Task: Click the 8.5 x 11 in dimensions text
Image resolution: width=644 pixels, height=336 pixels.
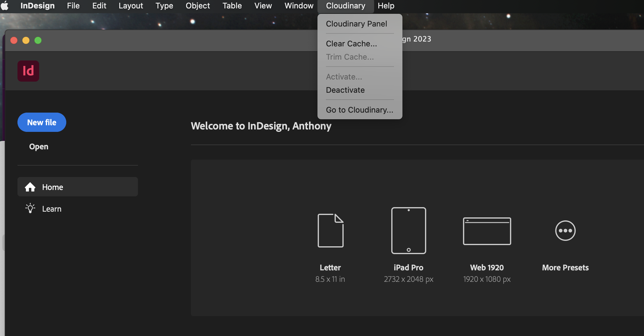Action: click(x=330, y=279)
